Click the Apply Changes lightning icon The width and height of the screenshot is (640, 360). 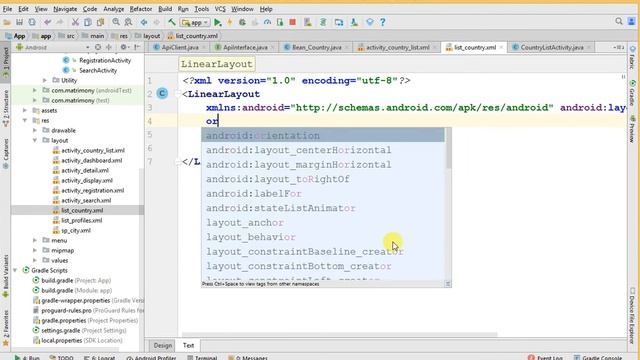(x=230, y=22)
